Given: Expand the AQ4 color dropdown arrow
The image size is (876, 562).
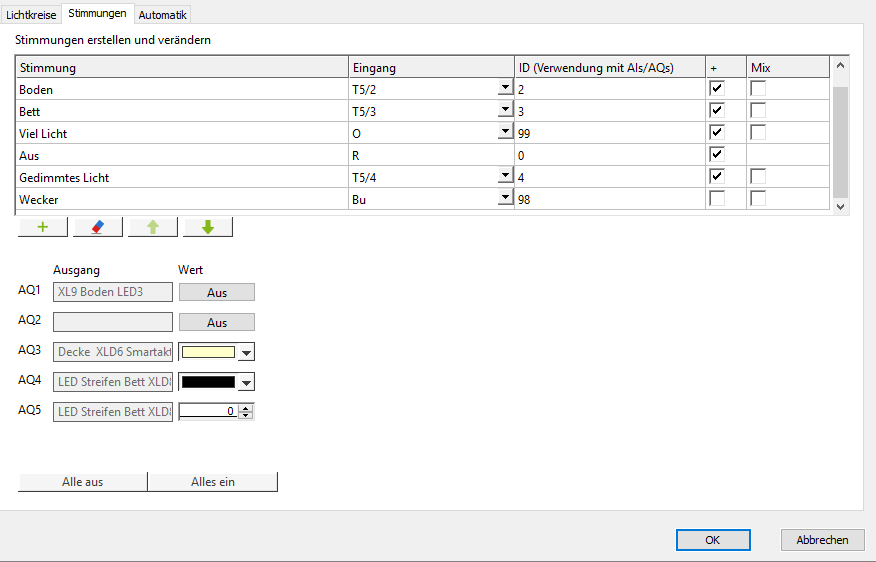Looking at the screenshot, I should pos(247,382).
